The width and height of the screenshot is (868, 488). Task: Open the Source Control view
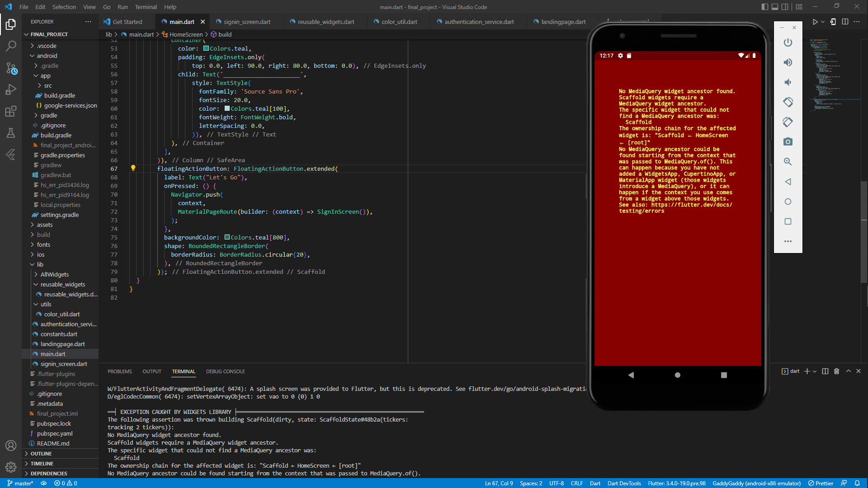pos(11,69)
